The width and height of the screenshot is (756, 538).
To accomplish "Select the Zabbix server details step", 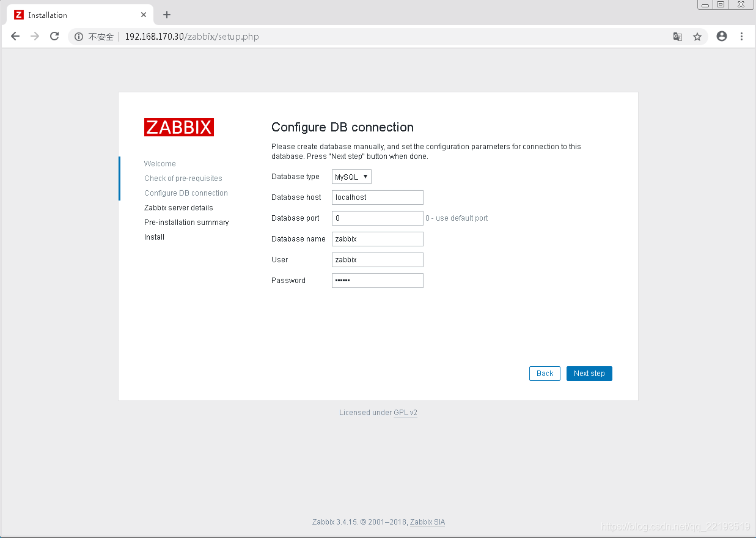I will coord(178,208).
